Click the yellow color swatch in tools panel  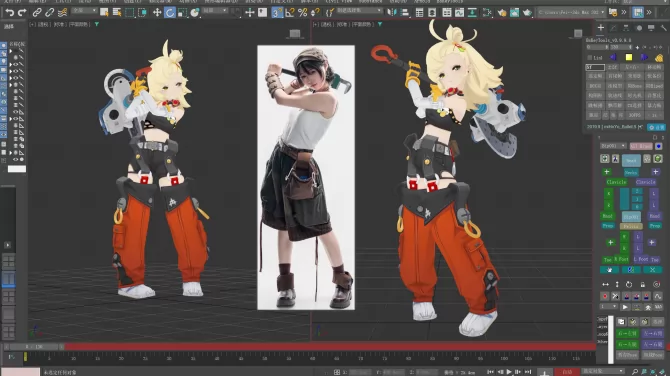(629, 57)
